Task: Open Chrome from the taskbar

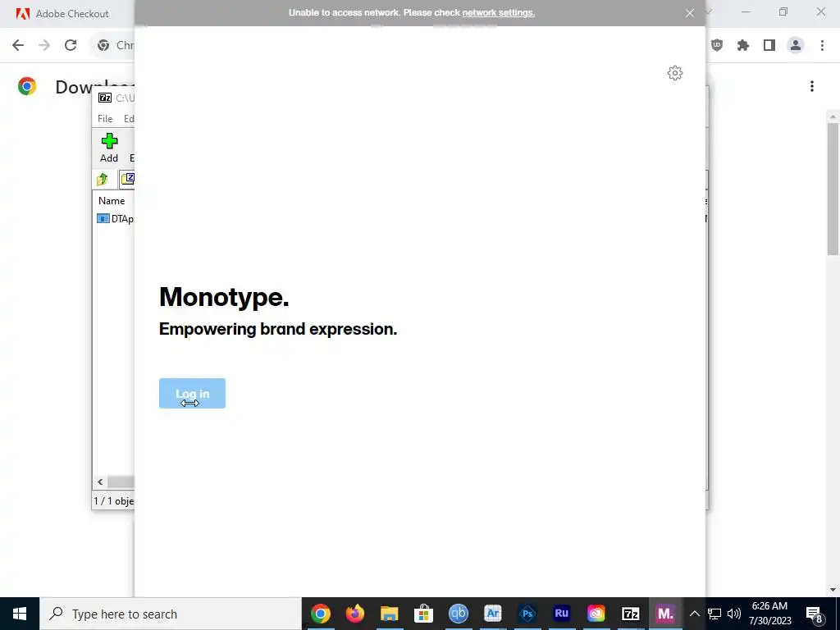Action: tap(321, 614)
